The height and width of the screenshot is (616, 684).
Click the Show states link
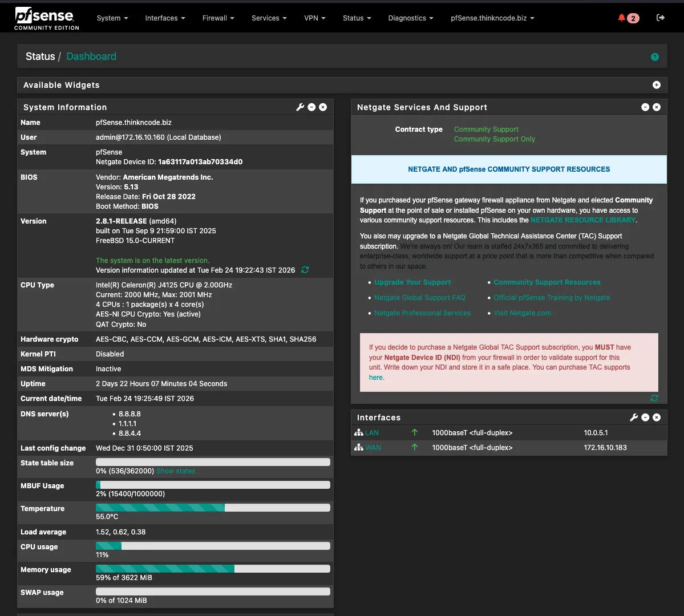point(176,471)
